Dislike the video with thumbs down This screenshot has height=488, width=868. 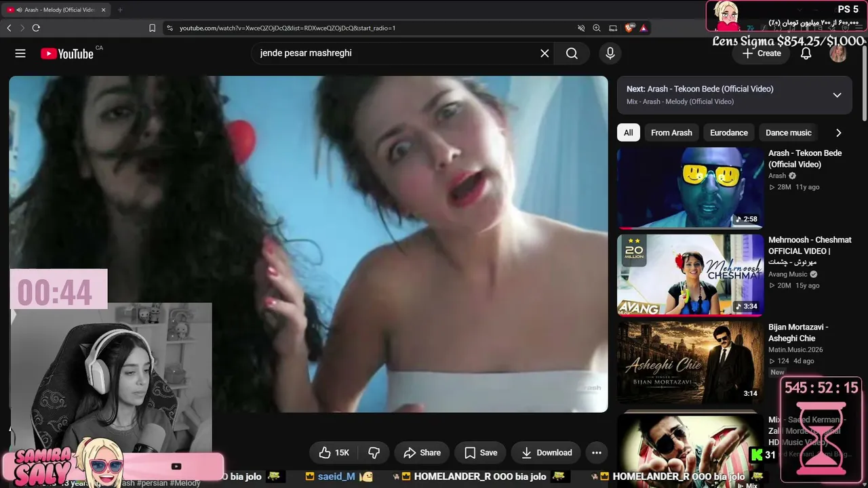point(374,453)
